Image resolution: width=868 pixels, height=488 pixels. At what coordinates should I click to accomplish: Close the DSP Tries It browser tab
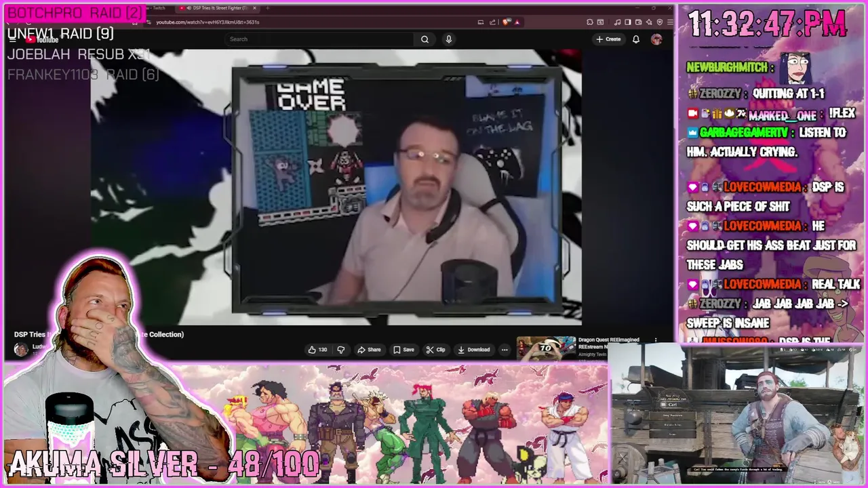255,8
